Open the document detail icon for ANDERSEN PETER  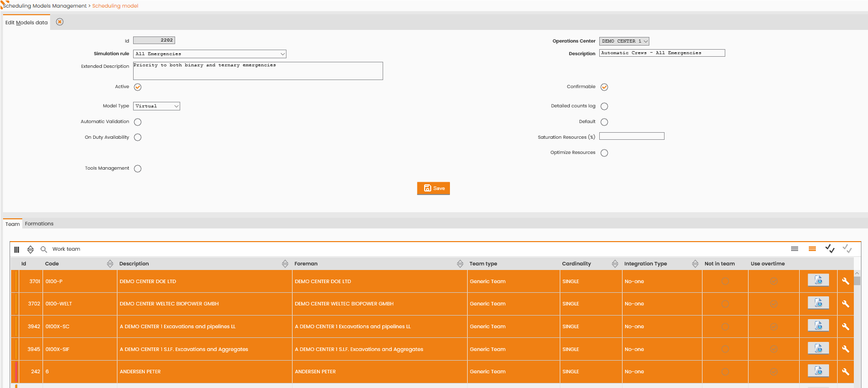click(x=818, y=371)
